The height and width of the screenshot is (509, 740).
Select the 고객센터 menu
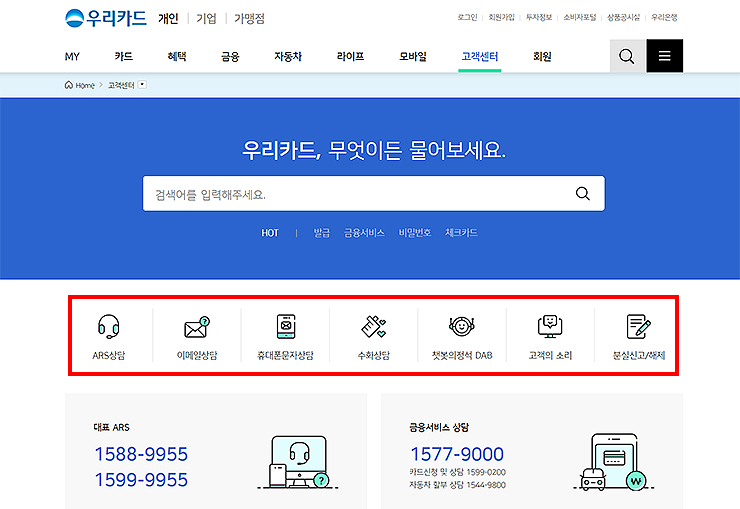point(480,57)
